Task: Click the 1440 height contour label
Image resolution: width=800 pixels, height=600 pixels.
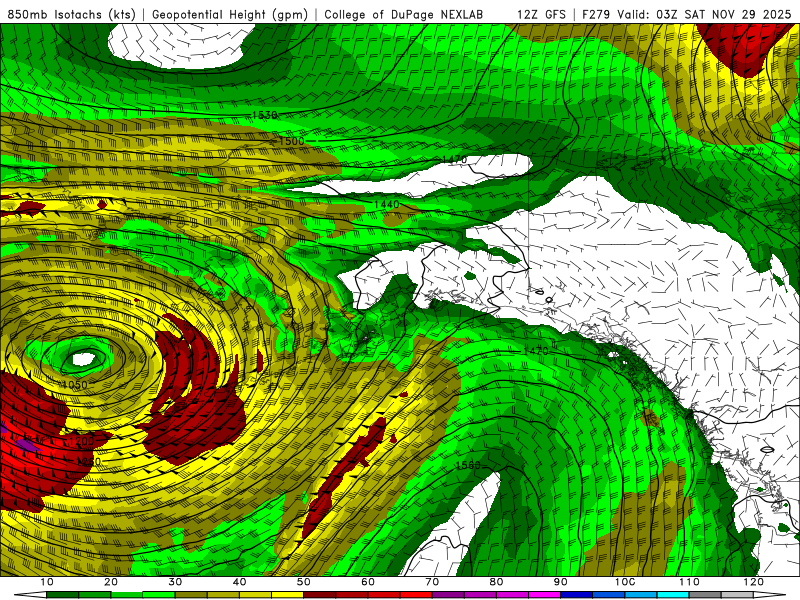Action: tap(387, 205)
